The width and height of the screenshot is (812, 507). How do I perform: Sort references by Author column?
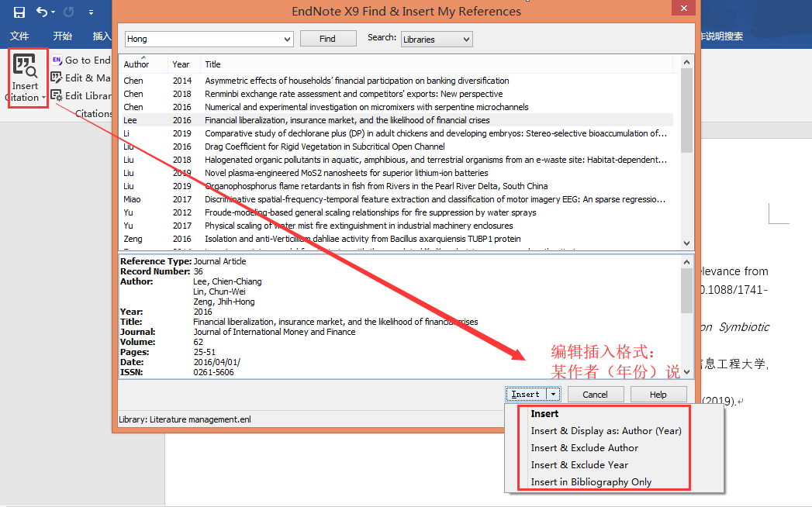[136, 64]
